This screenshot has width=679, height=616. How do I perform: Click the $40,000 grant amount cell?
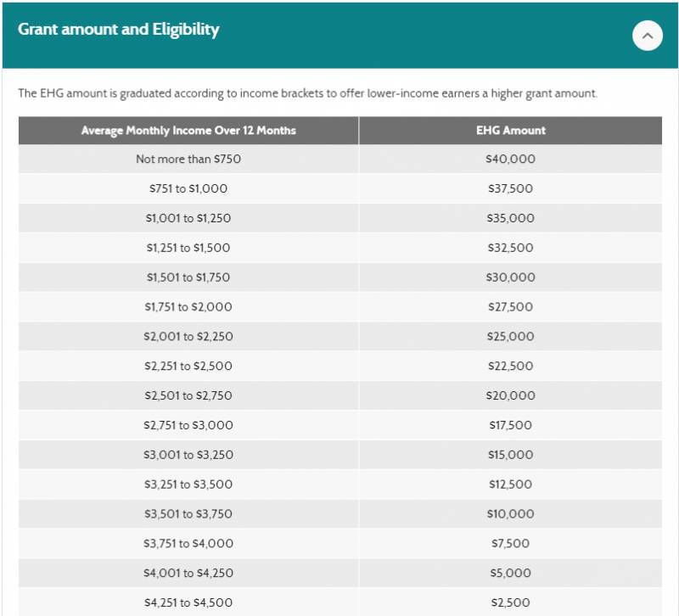click(510, 159)
